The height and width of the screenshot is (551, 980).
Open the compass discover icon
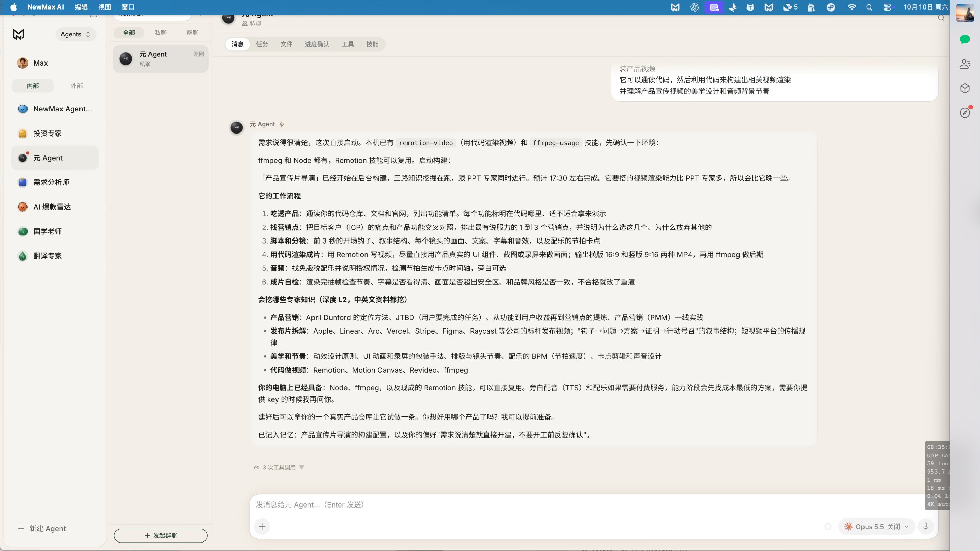point(965,113)
